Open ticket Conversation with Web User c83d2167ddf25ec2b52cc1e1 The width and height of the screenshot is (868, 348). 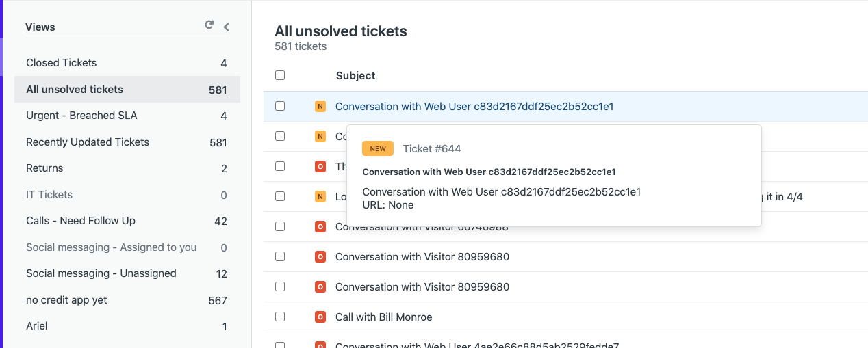coord(474,107)
